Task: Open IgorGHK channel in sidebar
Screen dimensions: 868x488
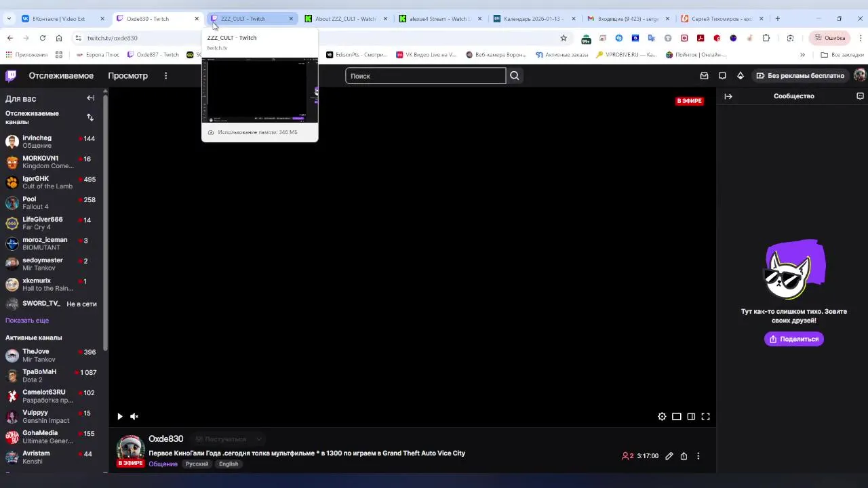Action: point(52,182)
